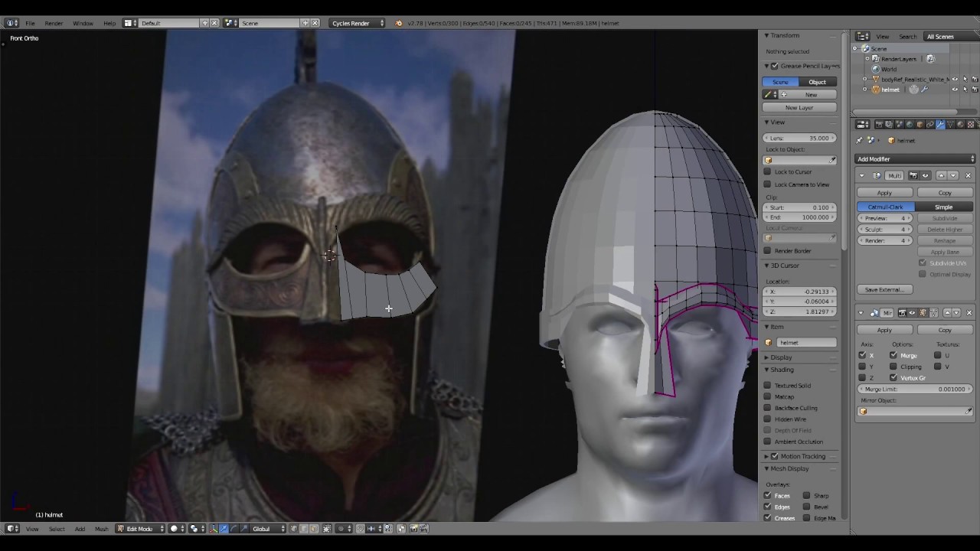
Task: Enable Clipping in Mirror modifier
Action: coord(893,367)
